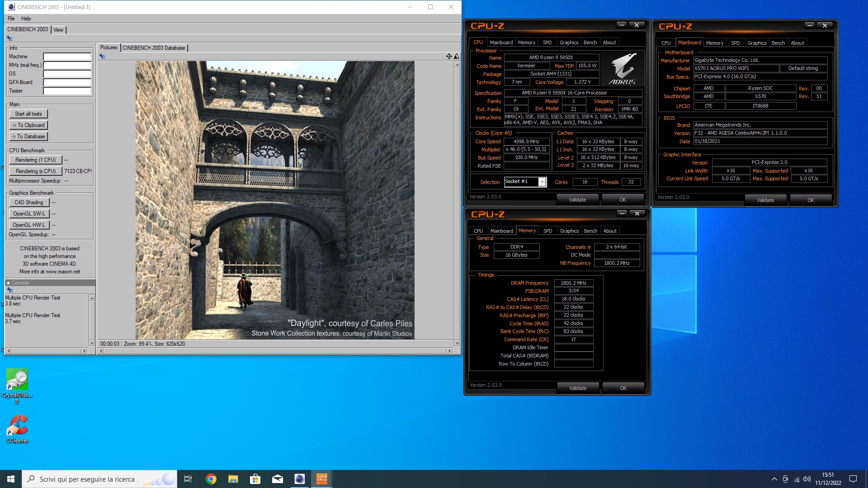Click the pin icon in Console panel
The height and width of the screenshot is (488, 868).
9,290
